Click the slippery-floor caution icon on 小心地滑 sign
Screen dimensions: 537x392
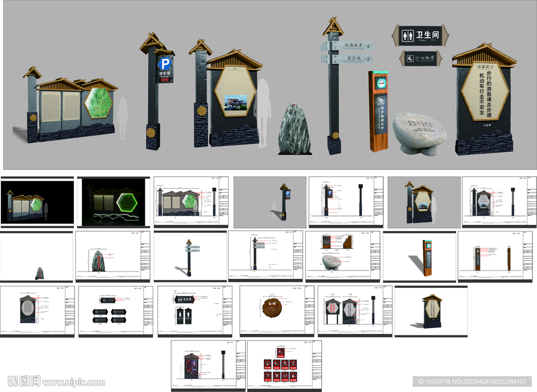[x=410, y=59]
